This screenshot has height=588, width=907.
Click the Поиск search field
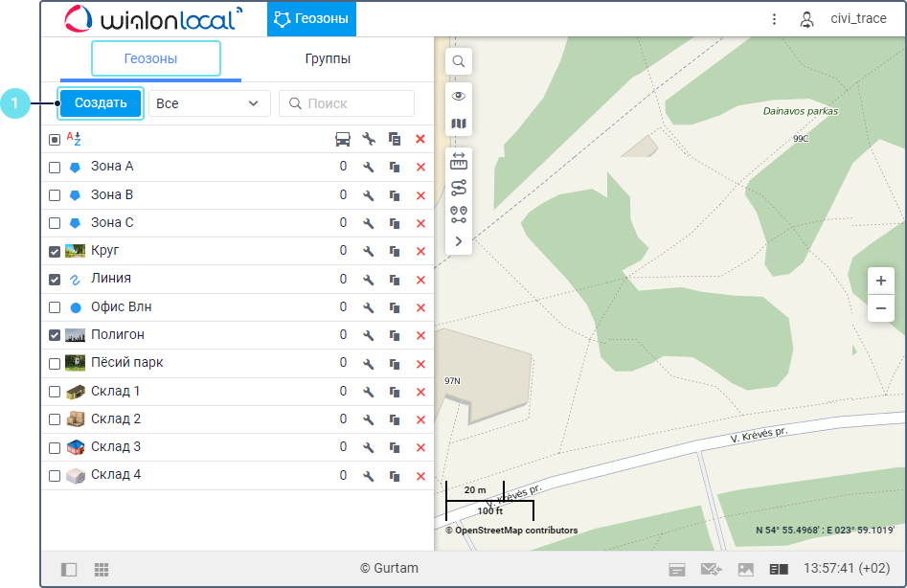[x=347, y=103]
